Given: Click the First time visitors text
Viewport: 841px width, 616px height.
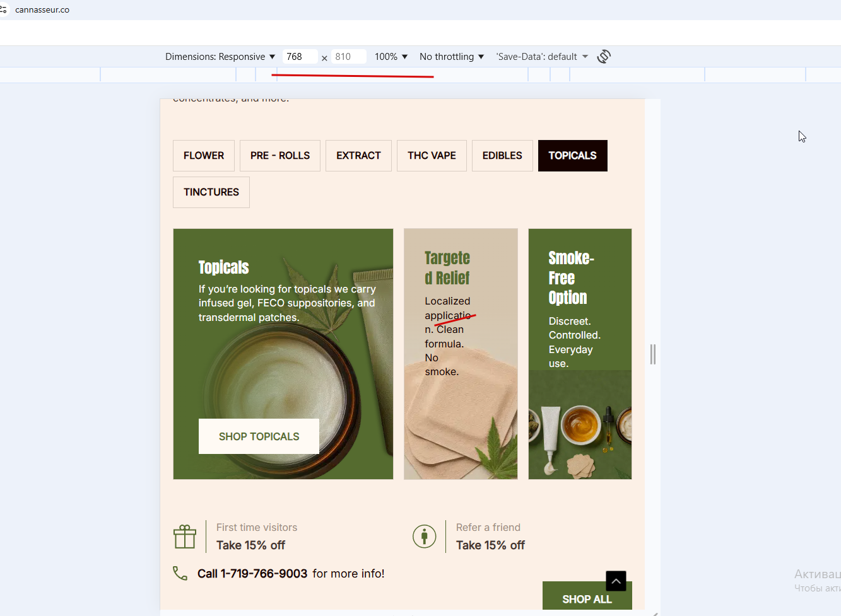Looking at the screenshot, I should [257, 527].
